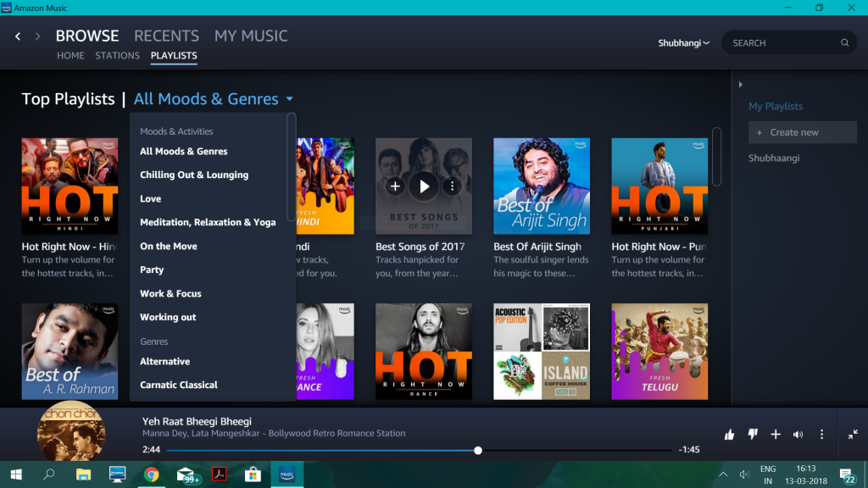
Task: Click the playlist grid scrollbar
Action: pyautogui.click(x=717, y=157)
